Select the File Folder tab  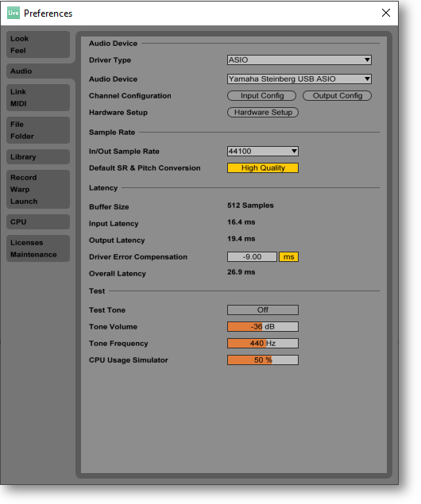point(38,130)
